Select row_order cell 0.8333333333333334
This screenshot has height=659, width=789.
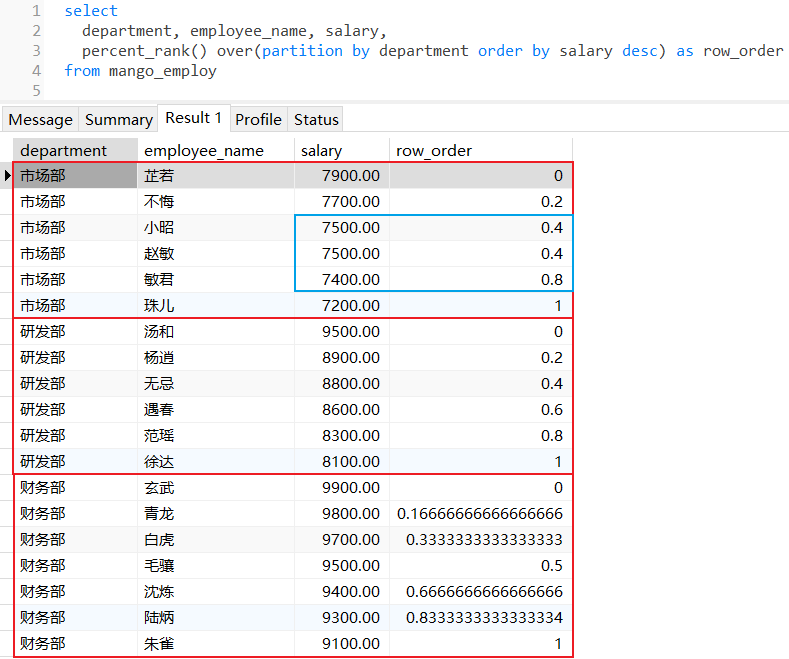point(481,618)
